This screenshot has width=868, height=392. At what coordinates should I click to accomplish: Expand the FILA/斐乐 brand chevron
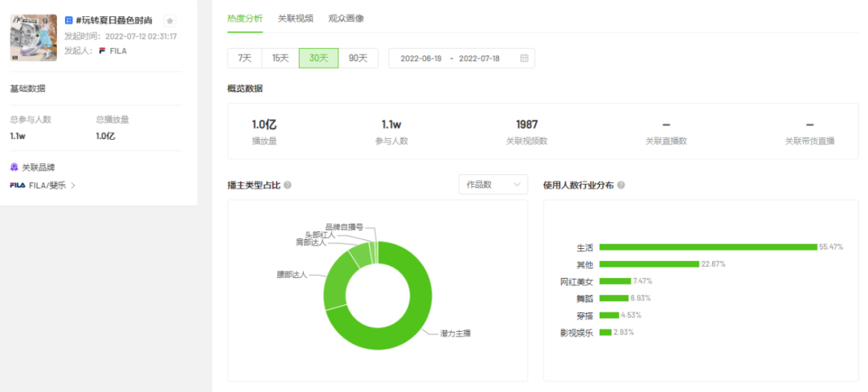(x=73, y=186)
